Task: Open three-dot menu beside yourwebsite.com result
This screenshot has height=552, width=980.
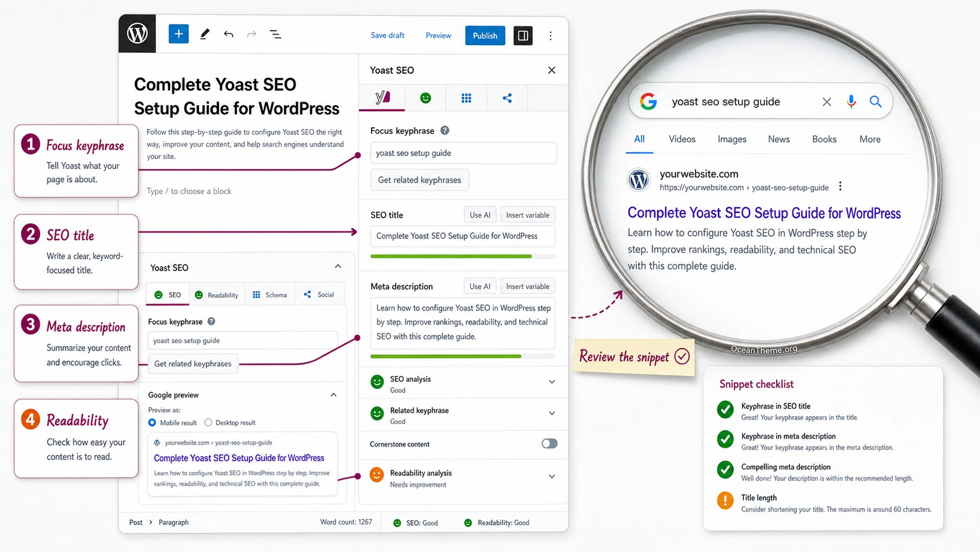Action: pyautogui.click(x=841, y=187)
